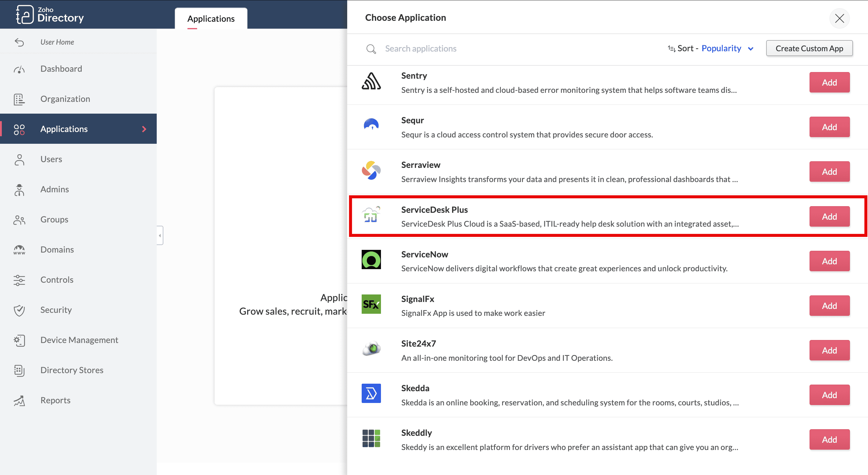Click the search magnifier icon
The width and height of the screenshot is (868, 475).
tap(371, 49)
